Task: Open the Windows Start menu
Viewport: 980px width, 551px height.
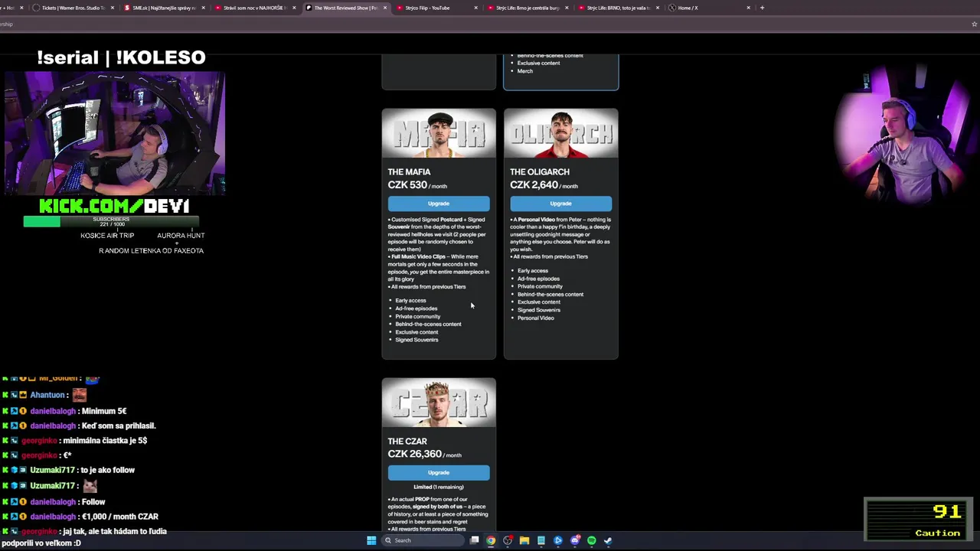Action: 371,540
